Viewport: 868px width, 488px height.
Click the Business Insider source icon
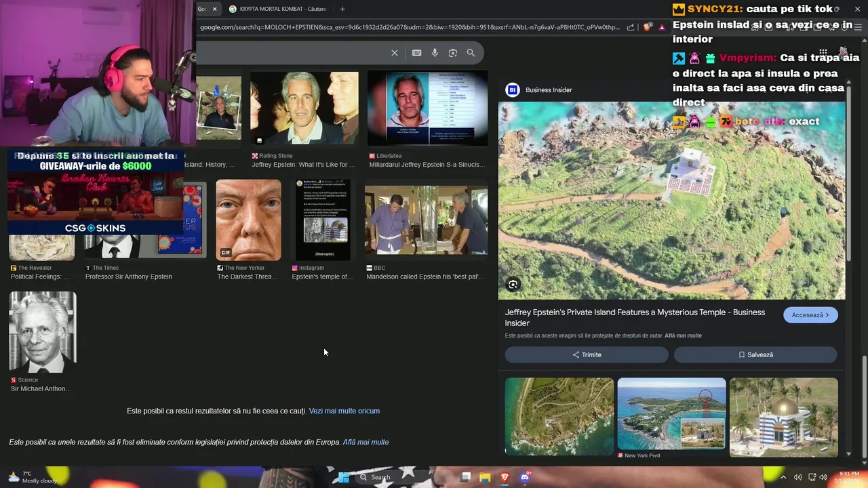(x=513, y=89)
